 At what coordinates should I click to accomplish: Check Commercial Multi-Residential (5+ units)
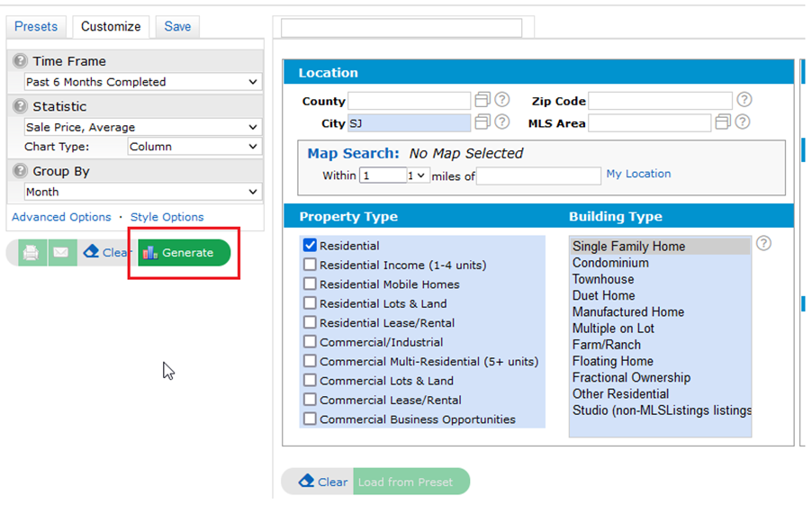[310, 361]
